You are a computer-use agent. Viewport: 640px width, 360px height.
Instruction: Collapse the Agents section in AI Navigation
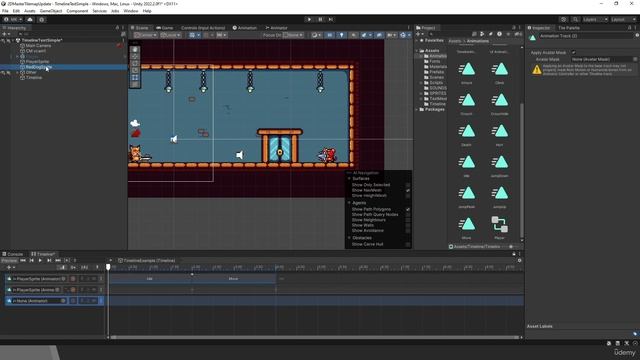[349, 203]
